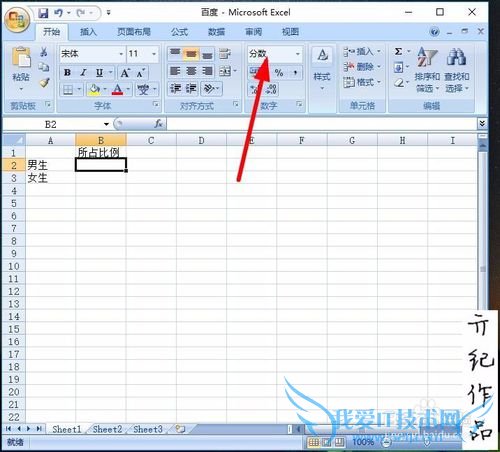This screenshot has height=452, width=500.
Task: Merge and center selected cells
Action: click(x=225, y=71)
